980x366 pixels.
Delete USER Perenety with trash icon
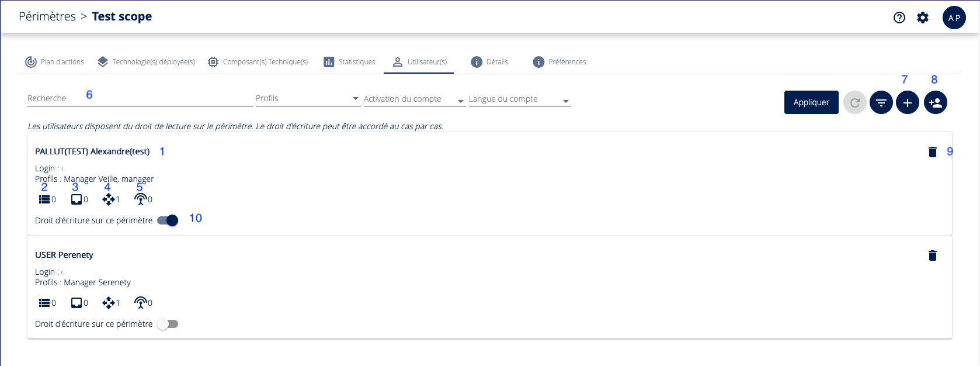(933, 255)
